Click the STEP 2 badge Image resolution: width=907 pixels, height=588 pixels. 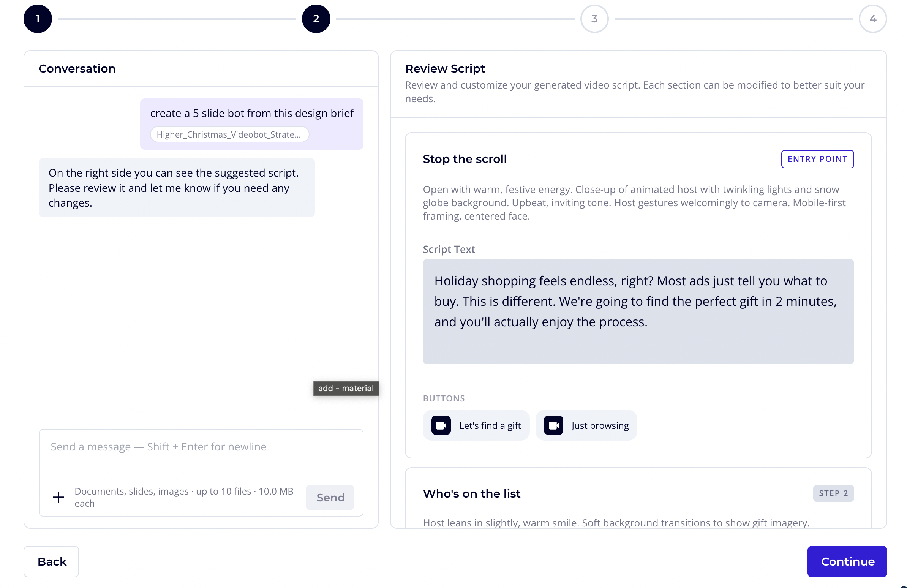pyautogui.click(x=833, y=493)
